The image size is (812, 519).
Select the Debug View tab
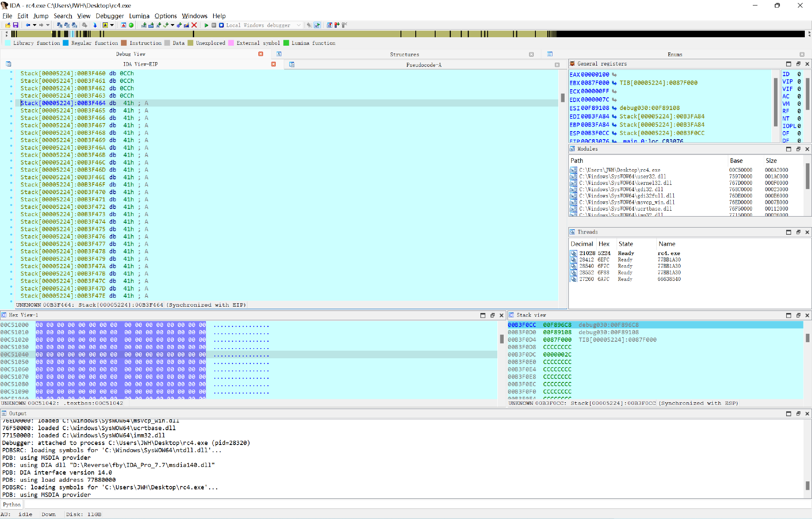click(x=131, y=54)
